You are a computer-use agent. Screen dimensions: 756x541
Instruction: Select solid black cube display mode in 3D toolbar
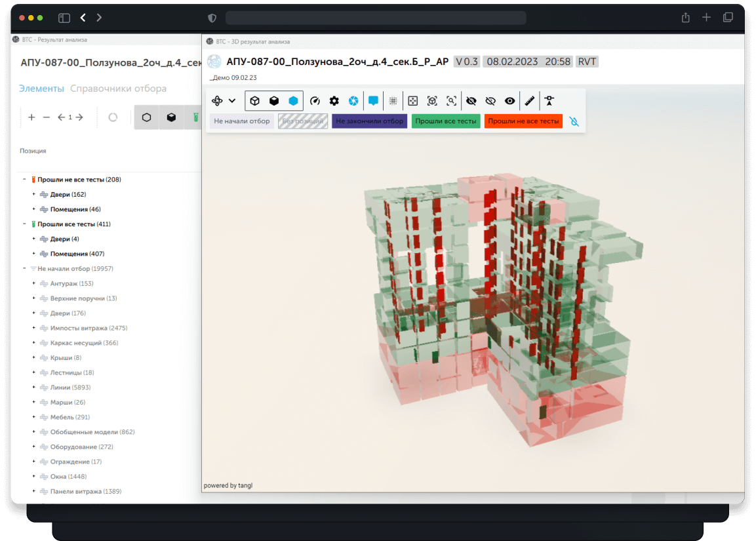click(274, 101)
